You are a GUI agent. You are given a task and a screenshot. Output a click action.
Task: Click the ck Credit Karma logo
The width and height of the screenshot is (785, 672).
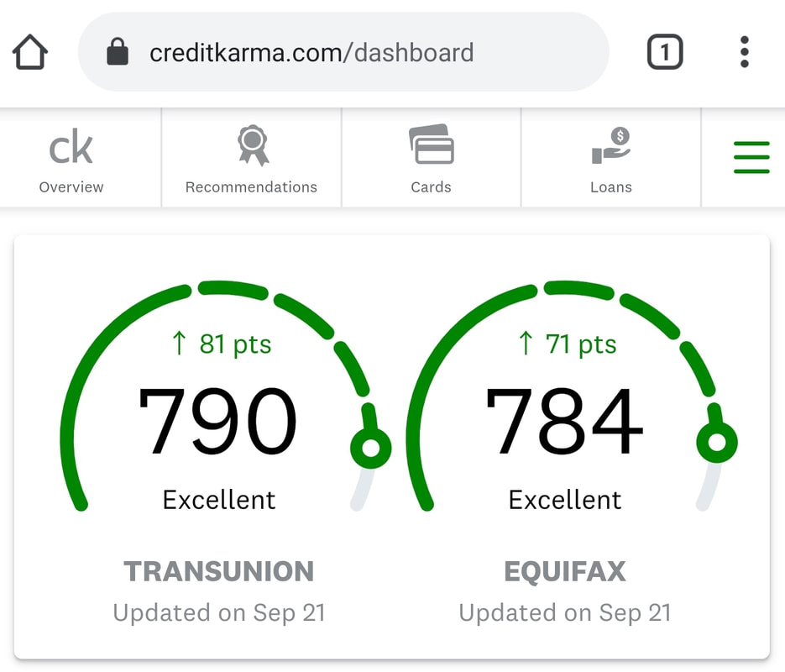(71, 147)
